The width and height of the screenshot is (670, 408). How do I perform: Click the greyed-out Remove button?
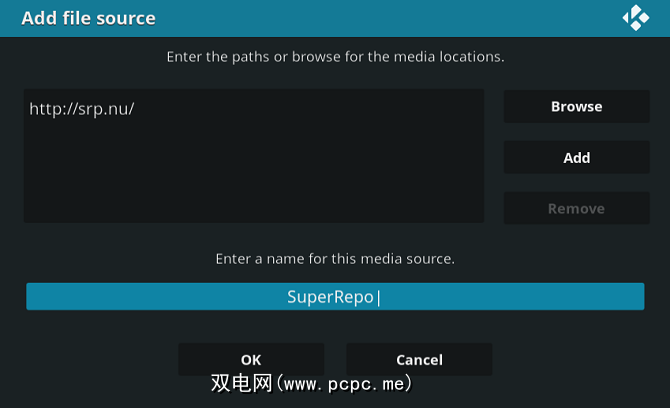(x=576, y=209)
